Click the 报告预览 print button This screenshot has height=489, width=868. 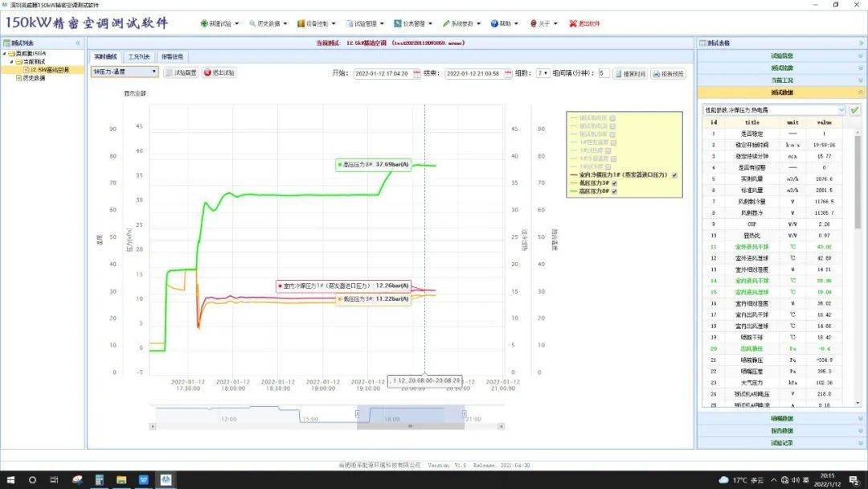668,74
